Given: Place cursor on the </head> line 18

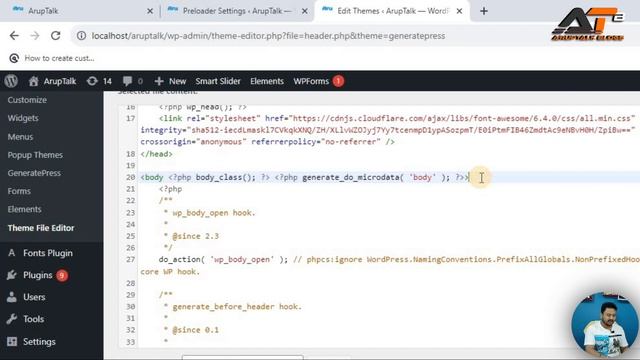Looking at the screenshot, I should 156,154.
